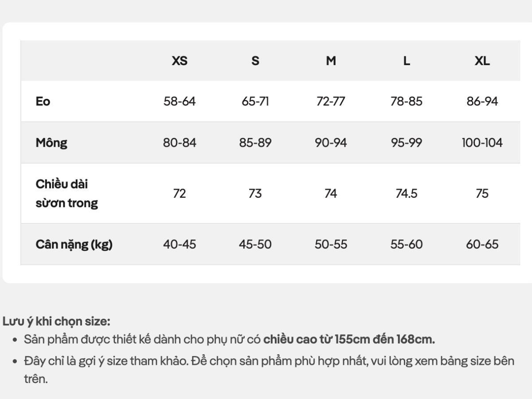Click the Chiều dài sườn trong label
The height and width of the screenshot is (399, 532).
66,193
